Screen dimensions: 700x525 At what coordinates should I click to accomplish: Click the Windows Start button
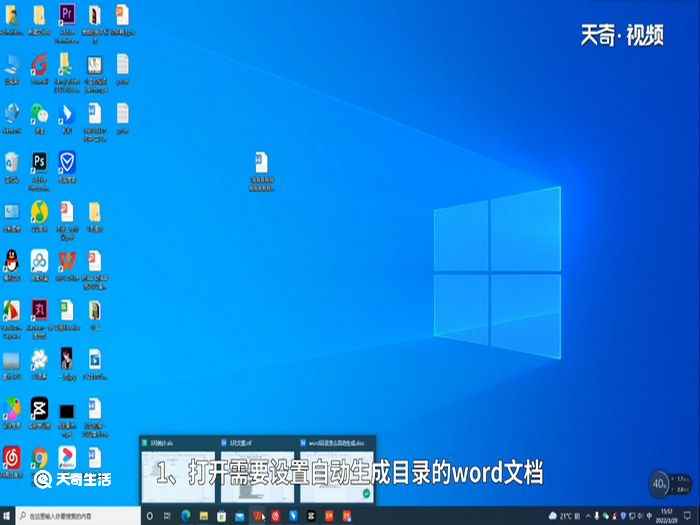pos(11,516)
